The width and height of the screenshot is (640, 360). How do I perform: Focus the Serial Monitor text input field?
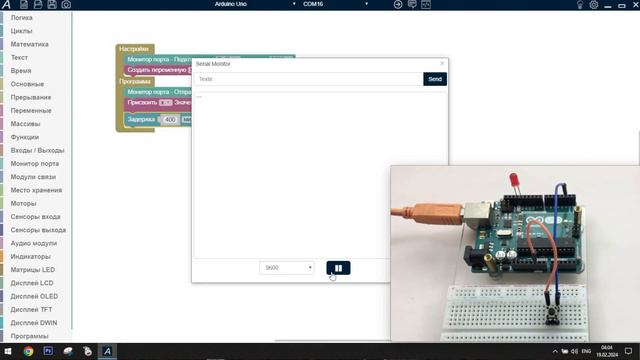[x=309, y=79]
